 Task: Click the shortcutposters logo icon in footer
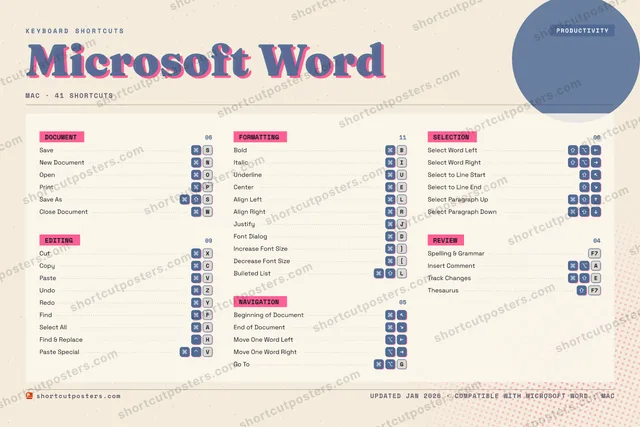click(29, 396)
